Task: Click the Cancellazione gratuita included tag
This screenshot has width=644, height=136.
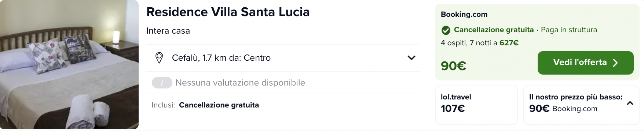Action: pos(219,105)
